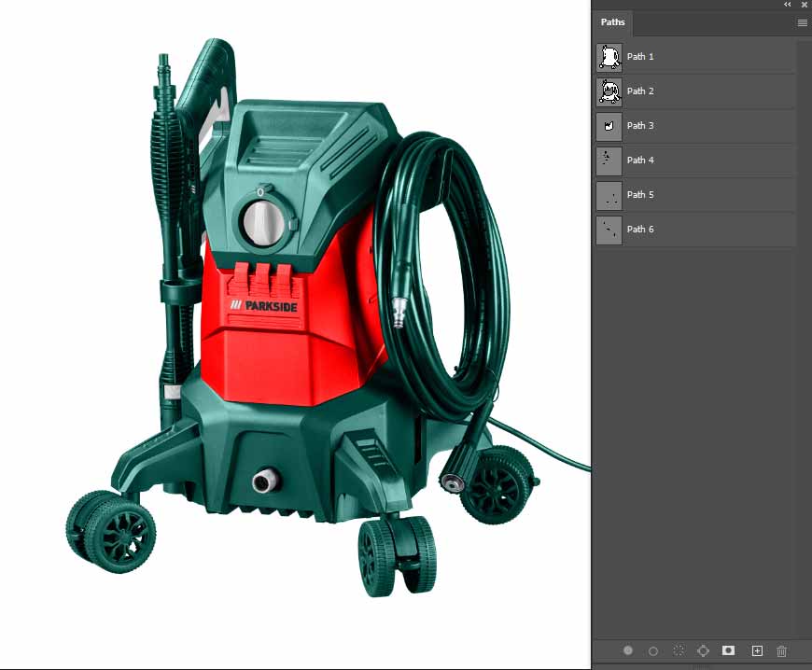Click the Path 1 thumbnail
Image resolution: width=812 pixels, height=670 pixels.
click(x=609, y=57)
